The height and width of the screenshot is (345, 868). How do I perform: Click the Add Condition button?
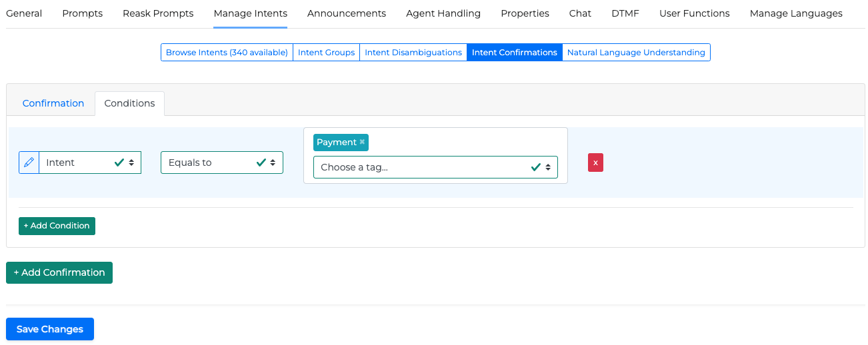coord(57,226)
